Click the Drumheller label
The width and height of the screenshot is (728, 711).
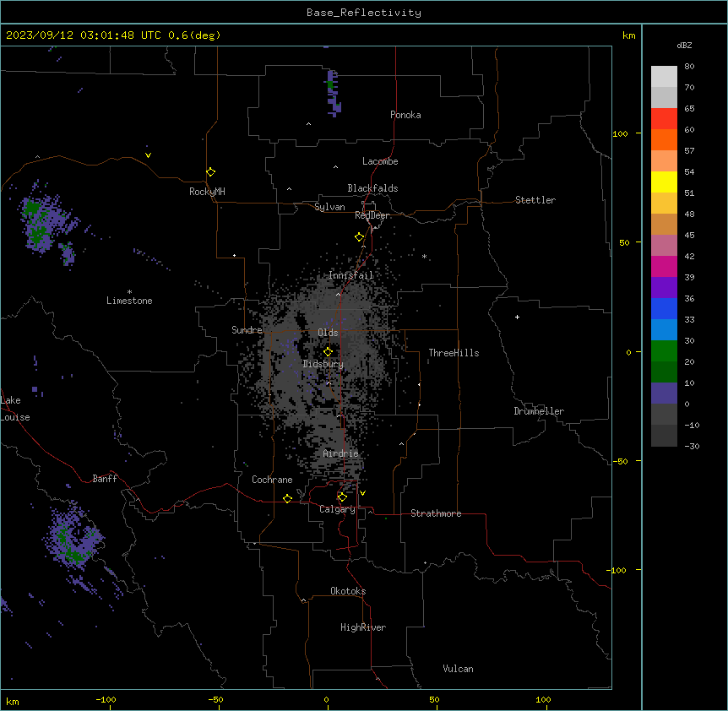click(539, 411)
